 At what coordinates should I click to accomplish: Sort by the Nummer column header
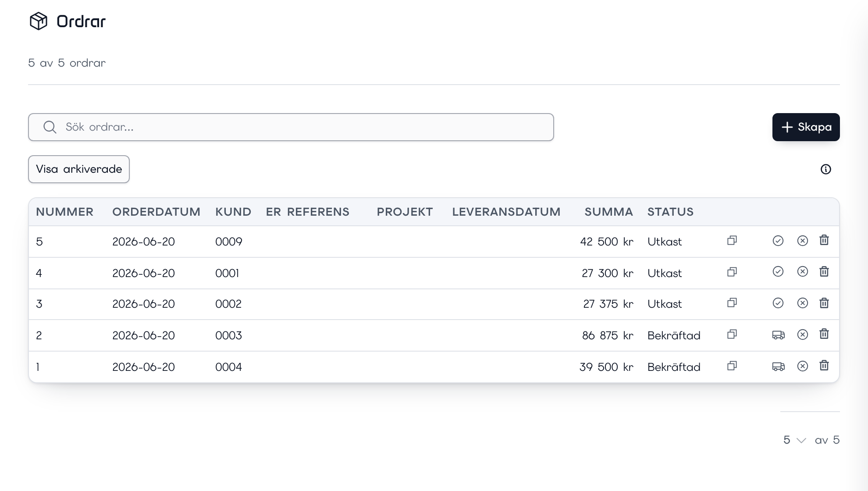[x=65, y=212]
